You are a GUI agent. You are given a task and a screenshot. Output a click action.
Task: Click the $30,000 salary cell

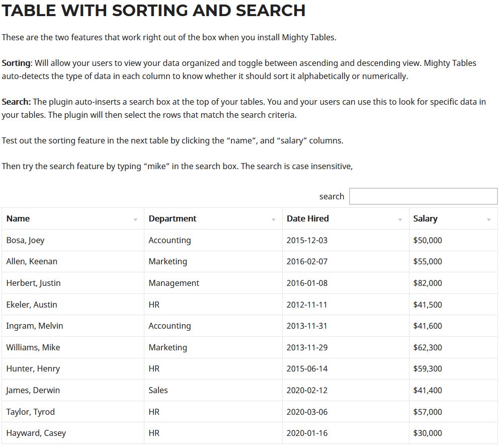[428, 433]
